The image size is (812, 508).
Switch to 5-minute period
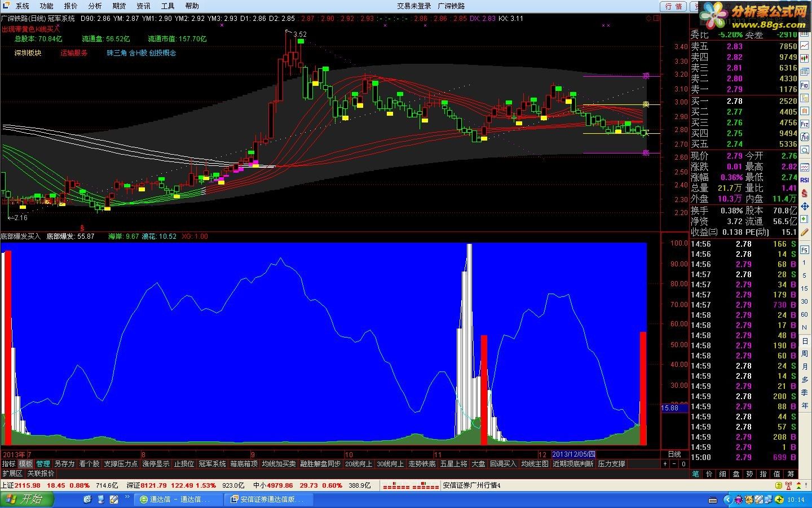805,276
